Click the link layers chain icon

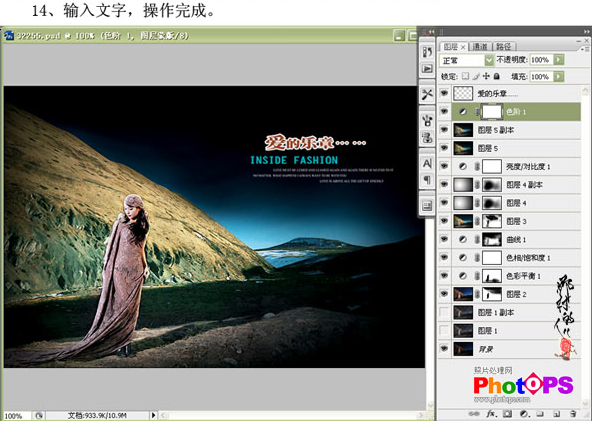473,414
